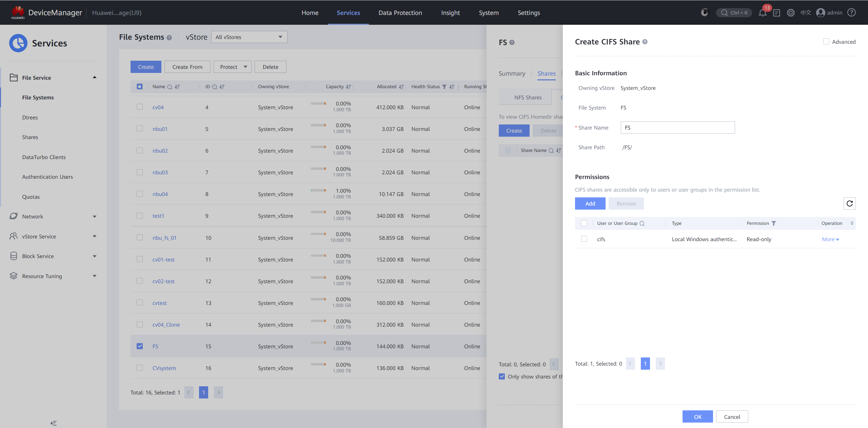This screenshot has width=868, height=428.
Task: Click the alarm bell notification icon
Action: [763, 13]
